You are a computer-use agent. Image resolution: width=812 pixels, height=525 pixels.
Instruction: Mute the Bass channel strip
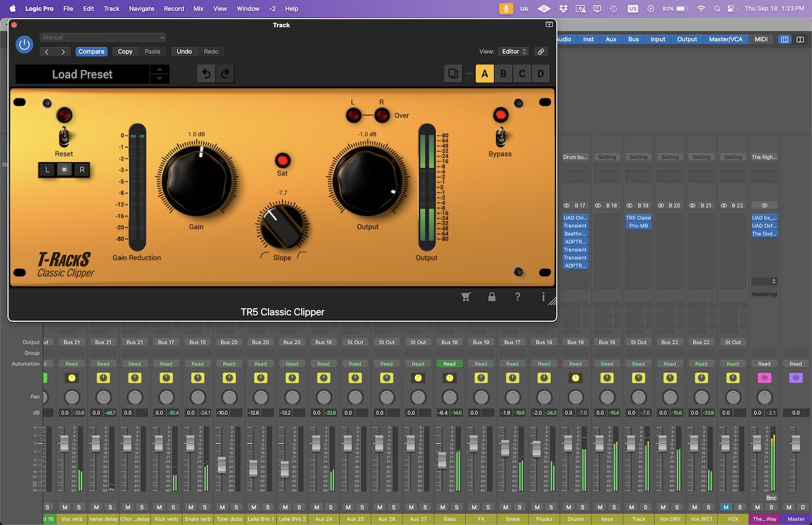[442, 507]
